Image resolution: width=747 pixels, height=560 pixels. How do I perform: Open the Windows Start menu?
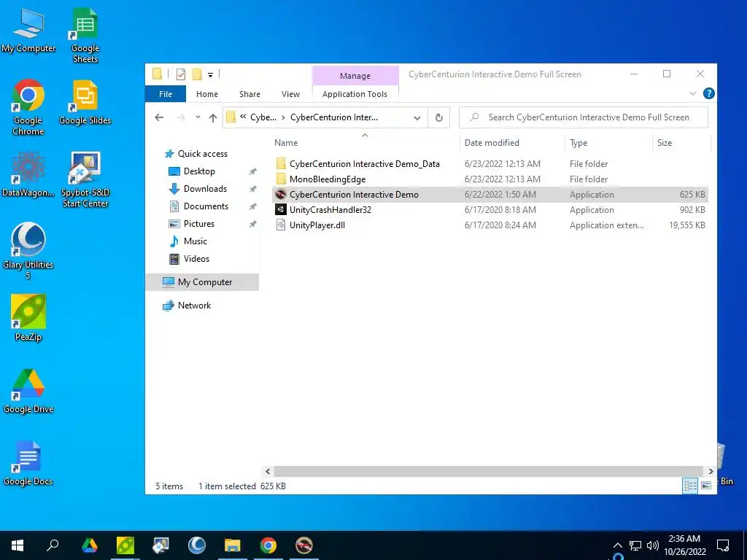pos(18,545)
